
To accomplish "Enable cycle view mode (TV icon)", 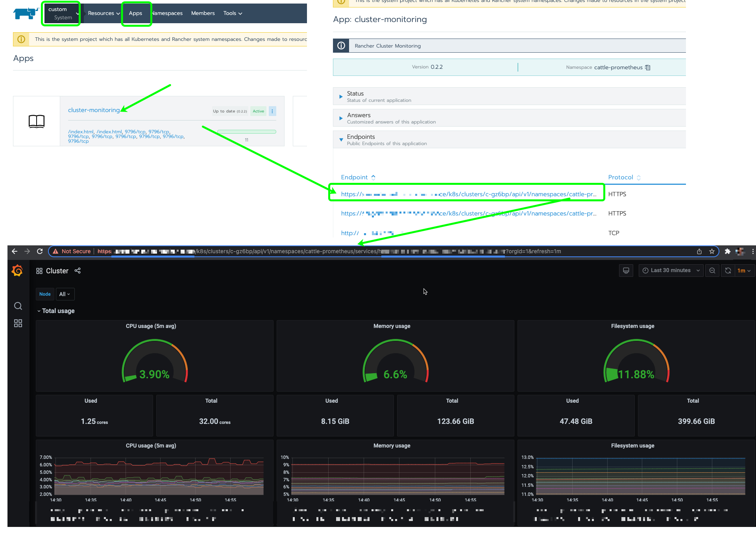I will tap(626, 271).
